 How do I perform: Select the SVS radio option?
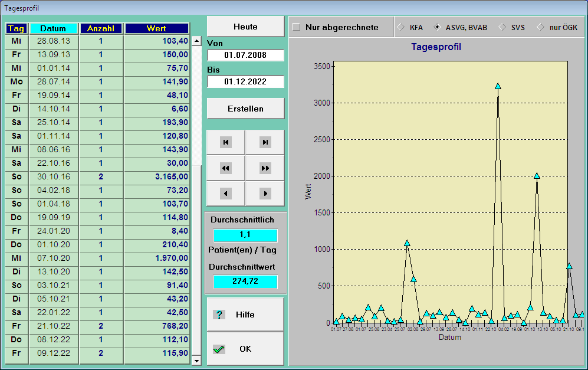pyautogui.click(x=502, y=27)
